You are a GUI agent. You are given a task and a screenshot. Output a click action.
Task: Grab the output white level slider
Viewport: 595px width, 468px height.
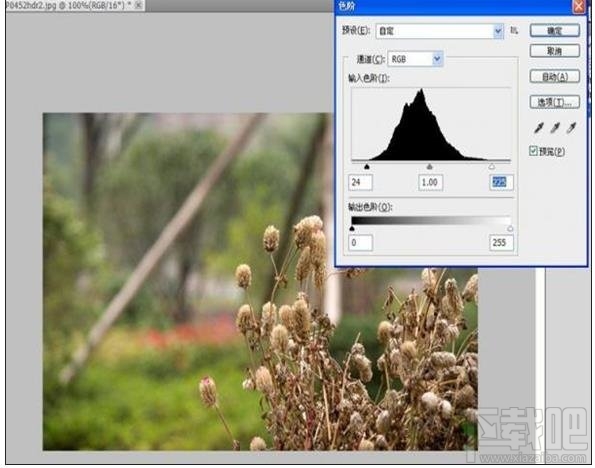pyautogui.click(x=510, y=228)
